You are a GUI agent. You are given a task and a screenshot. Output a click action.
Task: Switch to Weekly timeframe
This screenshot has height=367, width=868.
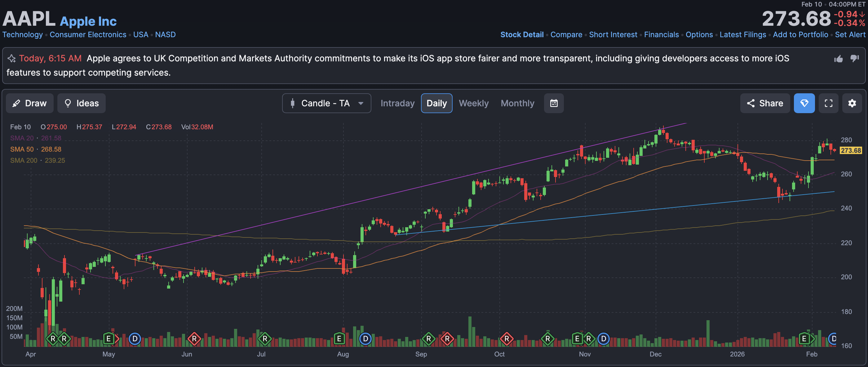tap(473, 103)
